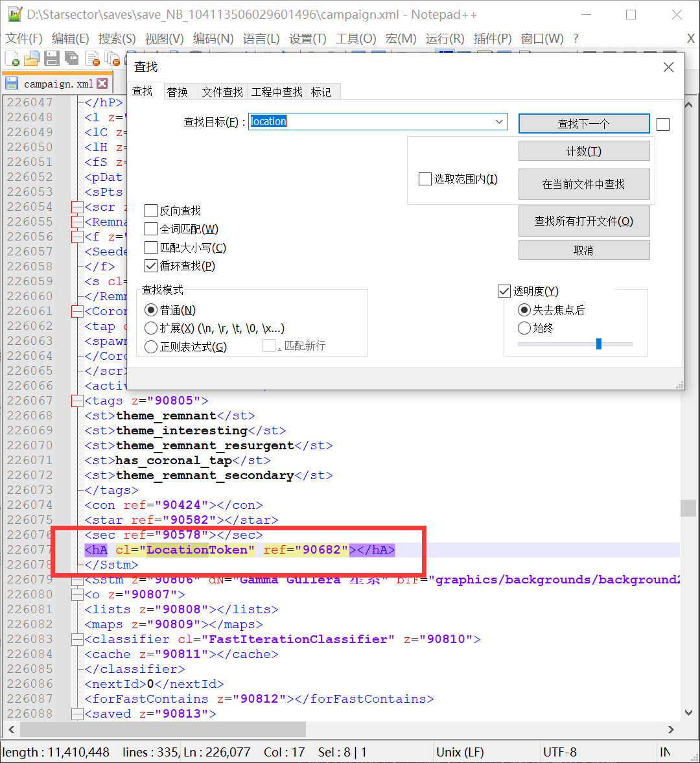
Task: Close the campaign.xml tab with its red X
Action: pyautogui.click(x=102, y=84)
